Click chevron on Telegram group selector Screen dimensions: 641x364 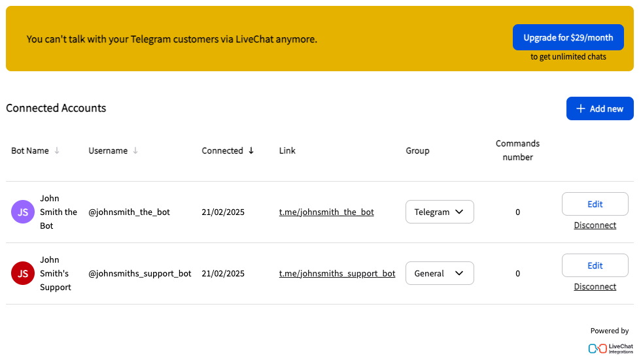pyautogui.click(x=459, y=212)
